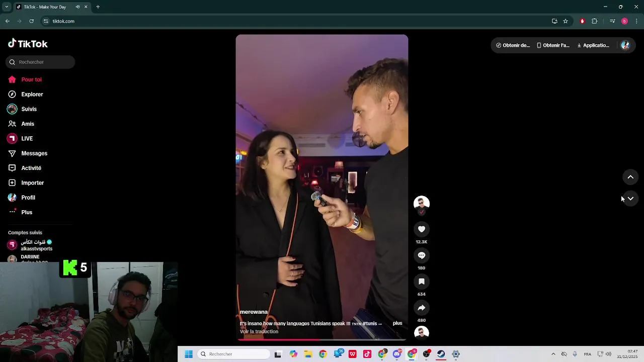
Task: Open Settings gear in the taskbar
Action: click(x=456, y=354)
